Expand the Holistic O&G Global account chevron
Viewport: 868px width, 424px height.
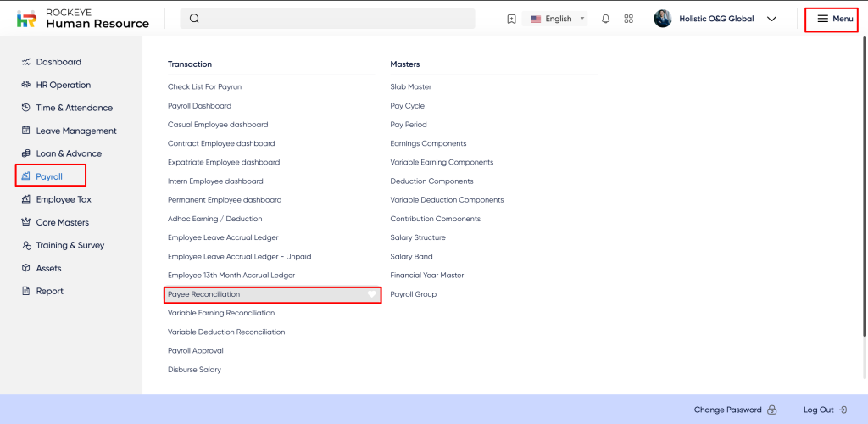(x=771, y=19)
